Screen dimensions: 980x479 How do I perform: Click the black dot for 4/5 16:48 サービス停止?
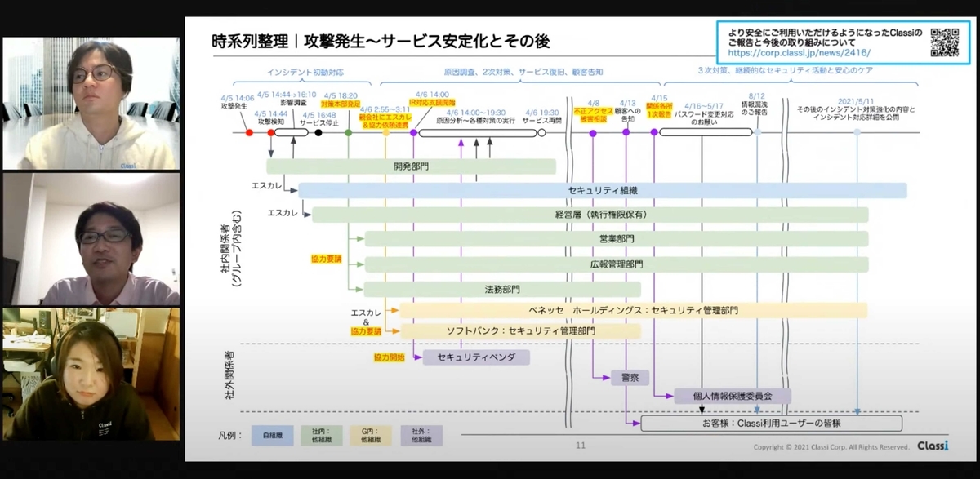click(318, 132)
